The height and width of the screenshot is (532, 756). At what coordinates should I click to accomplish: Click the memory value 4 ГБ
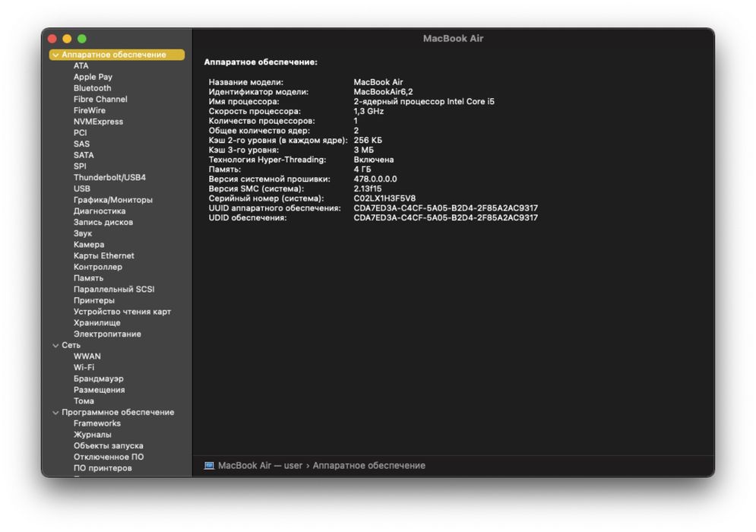point(362,169)
